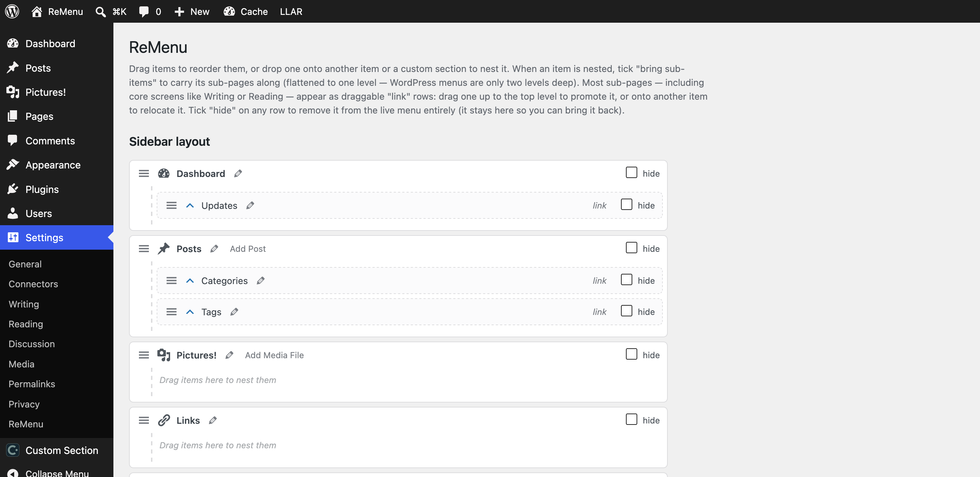Screen dimensions: 980x477
Task: Click the pushpin icon in the Posts layout row
Action: (164, 249)
